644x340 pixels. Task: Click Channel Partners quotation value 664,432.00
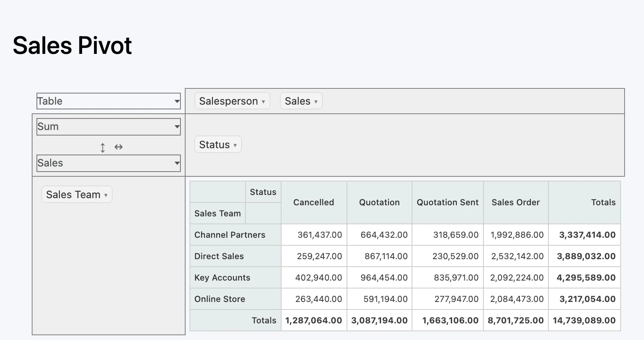tap(379, 235)
